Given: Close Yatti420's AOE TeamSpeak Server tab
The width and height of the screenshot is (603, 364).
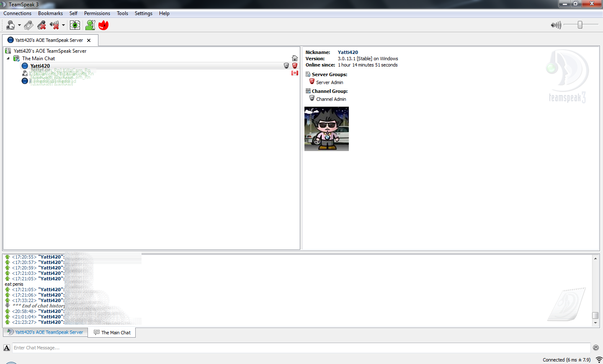Looking at the screenshot, I should pyautogui.click(x=89, y=41).
